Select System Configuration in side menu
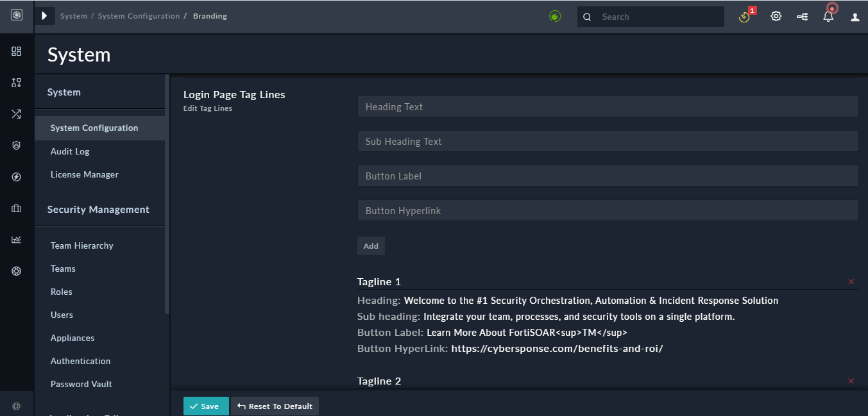Viewport: 868px width, 416px height. coord(100,128)
